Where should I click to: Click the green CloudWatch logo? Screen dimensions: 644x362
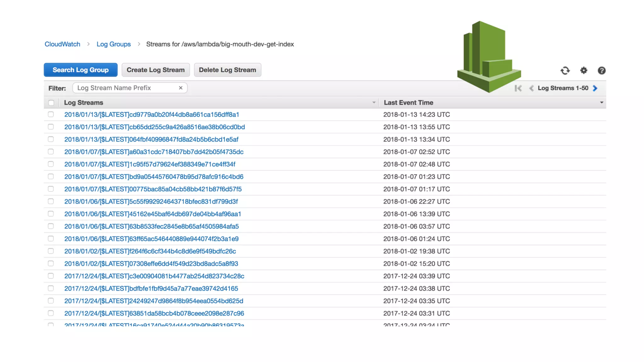489,57
